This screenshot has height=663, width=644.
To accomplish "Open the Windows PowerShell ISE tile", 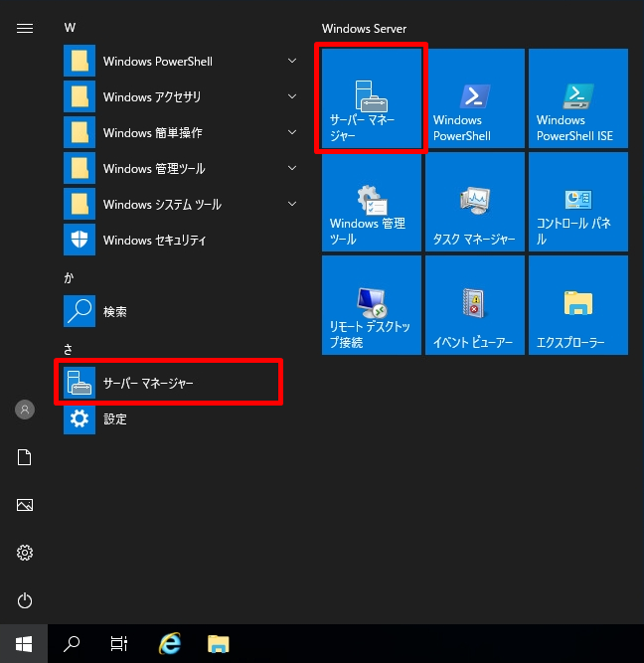I will click(578, 98).
